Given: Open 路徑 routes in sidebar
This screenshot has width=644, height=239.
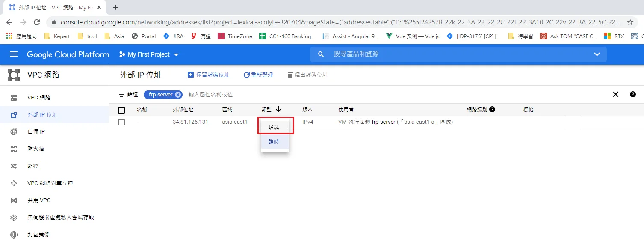Looking at the screenshot, I should click(33, 166).
